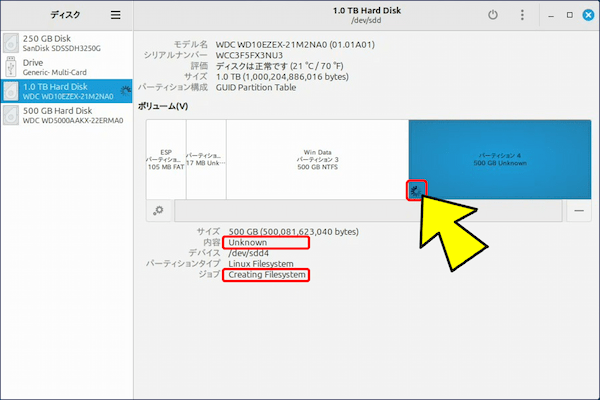Open the Disks application hamburger menu
The image size is (600, 400).
[x=116, y=15]
